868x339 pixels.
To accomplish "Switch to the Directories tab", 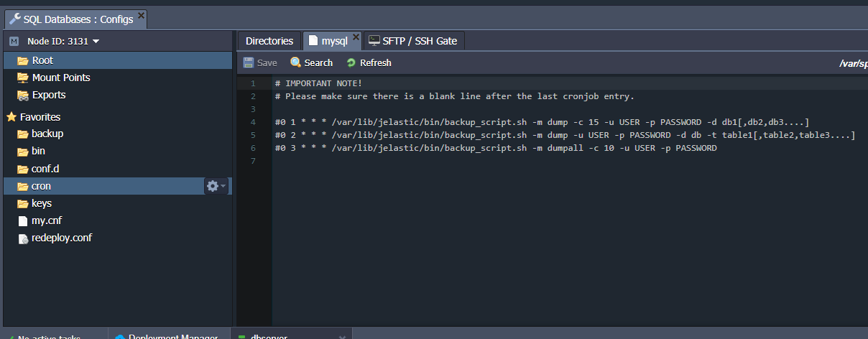I will 269,41.
